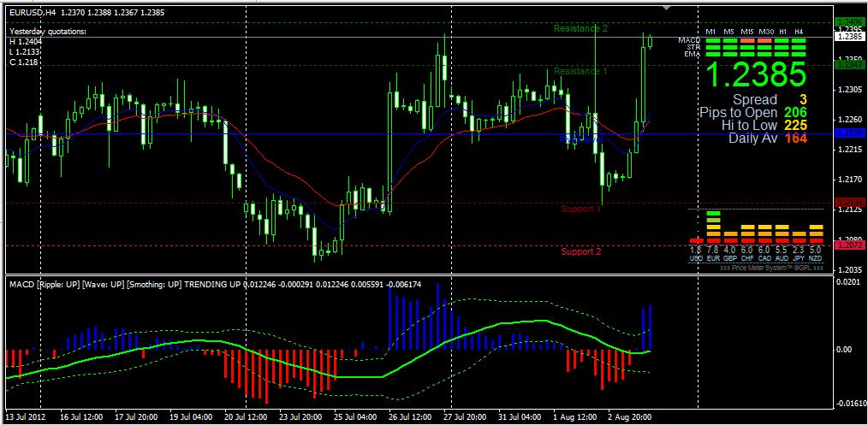This screenshot has height=425, width=868.
Task: Click the 20 Jul 12:00 date label
Action: coord(247,416)
